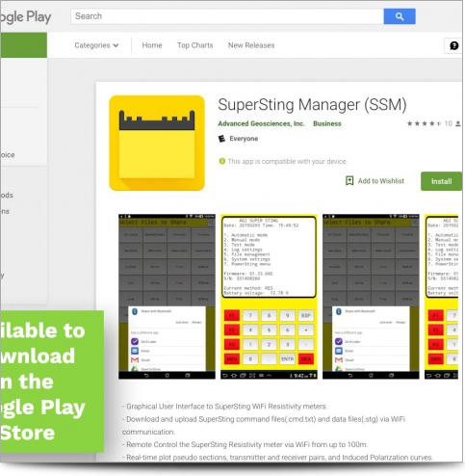Expand the Categories dropdown
The width and height of the screenshot is (465, 476).
[96, 45]
